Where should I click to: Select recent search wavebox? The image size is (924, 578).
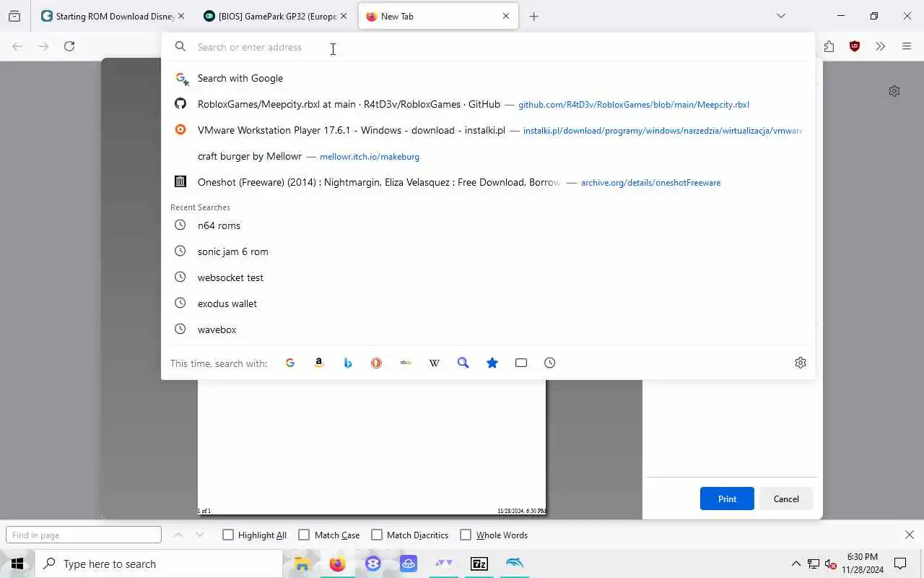point(488,329)
